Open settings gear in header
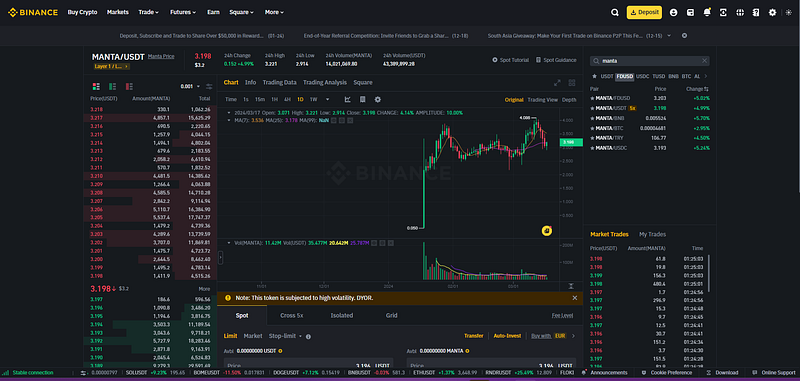The width and height of the screenshot is (800, 381). (x=772, y=12)
